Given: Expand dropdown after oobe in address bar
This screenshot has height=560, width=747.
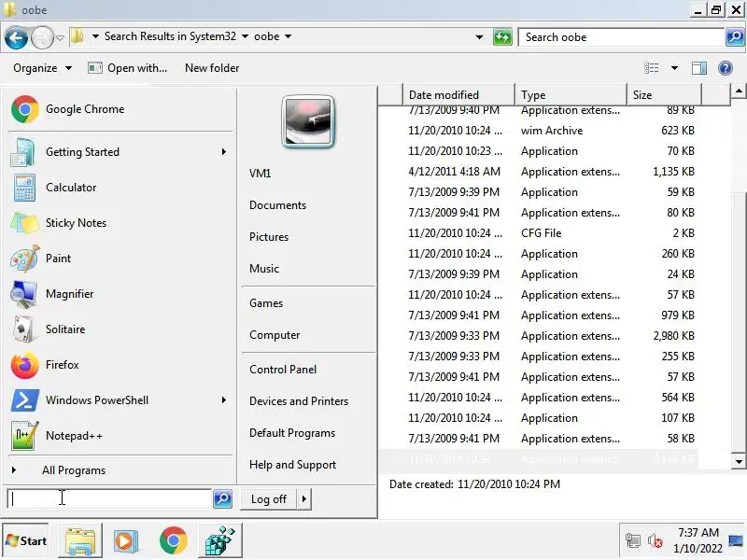Looking at the screenshot, I should pos(288,36).
